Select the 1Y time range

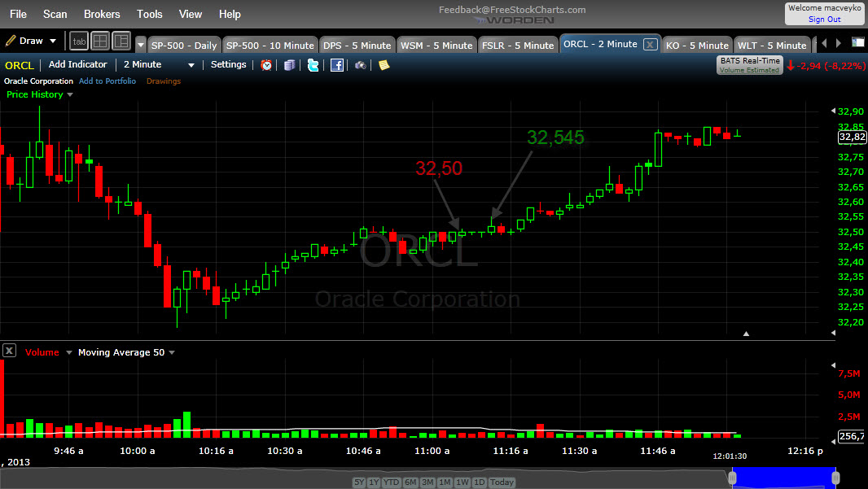tap(375, 482)
